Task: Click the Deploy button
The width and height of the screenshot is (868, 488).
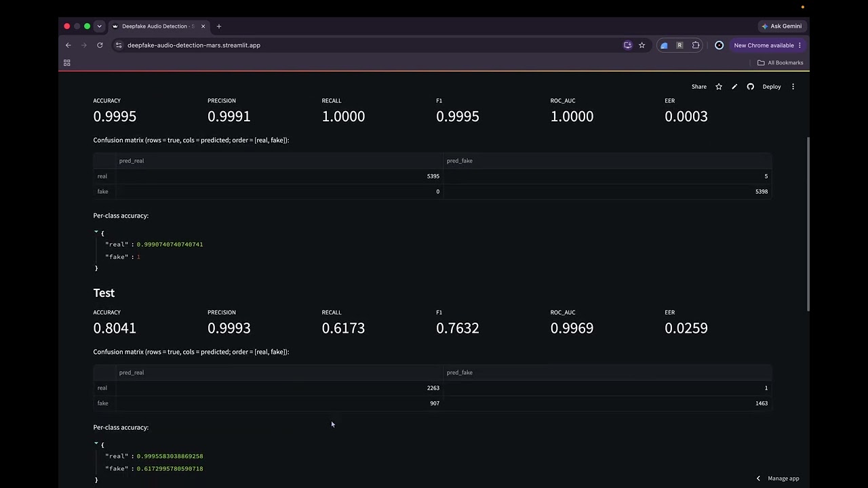Action: (x=772, y=87)
